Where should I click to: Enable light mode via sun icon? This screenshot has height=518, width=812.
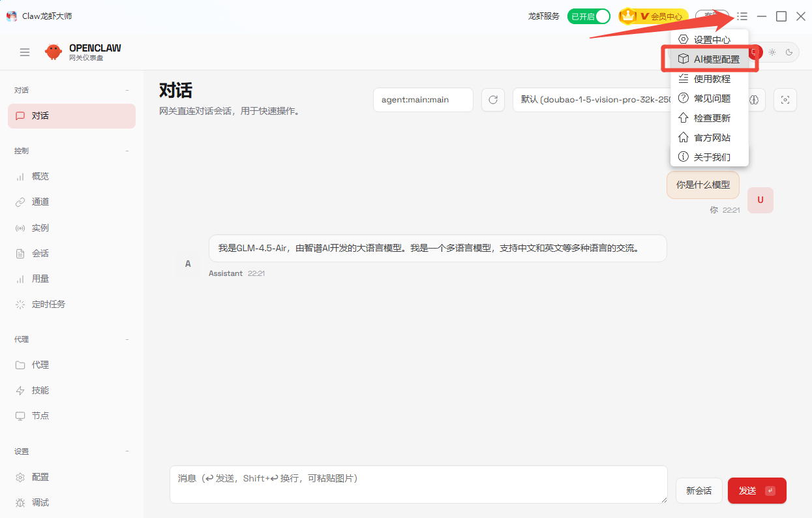tap(772, 51)
